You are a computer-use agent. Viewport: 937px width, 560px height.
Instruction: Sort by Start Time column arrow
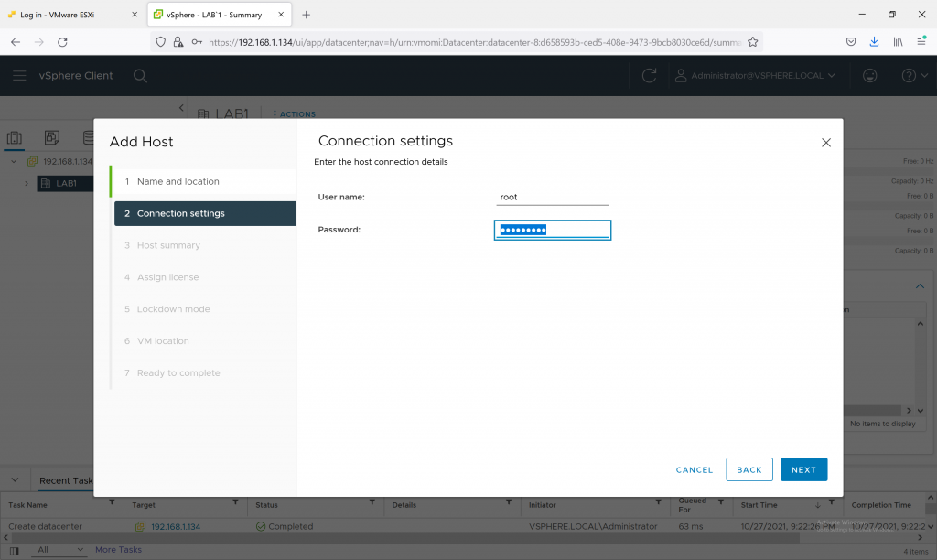[817, 505]
